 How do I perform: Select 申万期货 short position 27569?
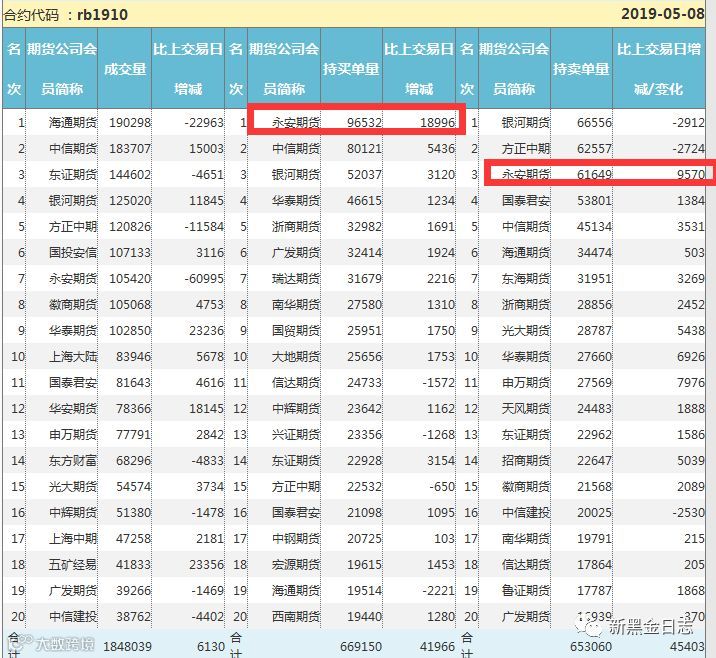pyautogui.click(x=594, y=382)
